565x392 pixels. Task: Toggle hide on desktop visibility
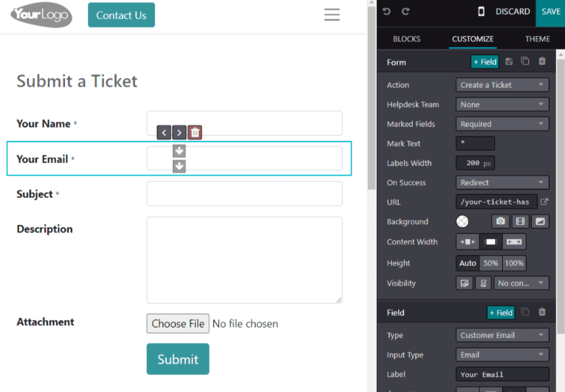tap(465, 283)
